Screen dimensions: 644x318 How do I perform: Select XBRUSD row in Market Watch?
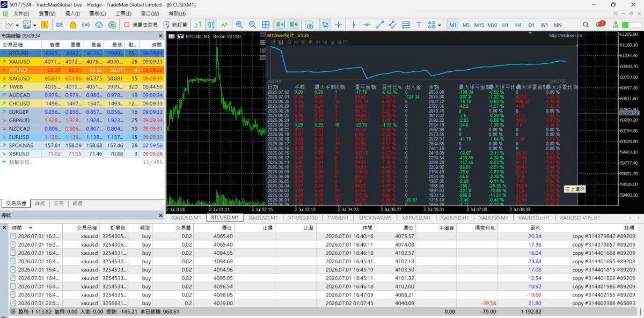(83, 153)
